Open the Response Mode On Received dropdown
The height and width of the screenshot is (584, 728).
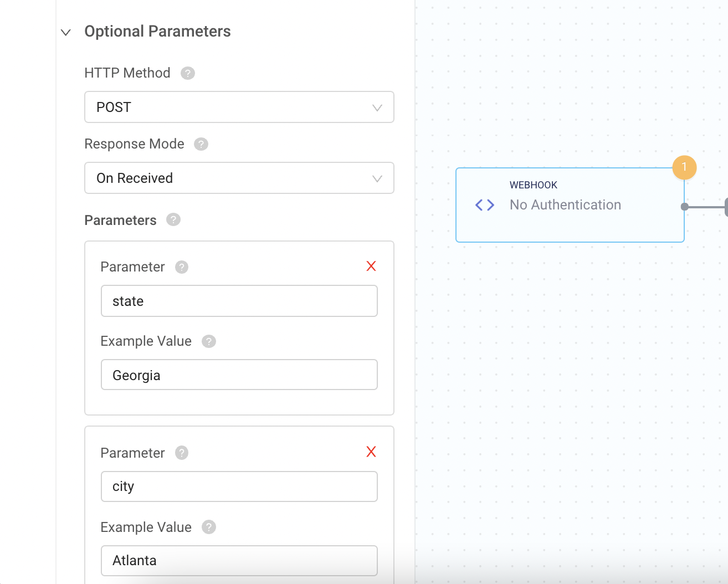(x=239, y=178)
